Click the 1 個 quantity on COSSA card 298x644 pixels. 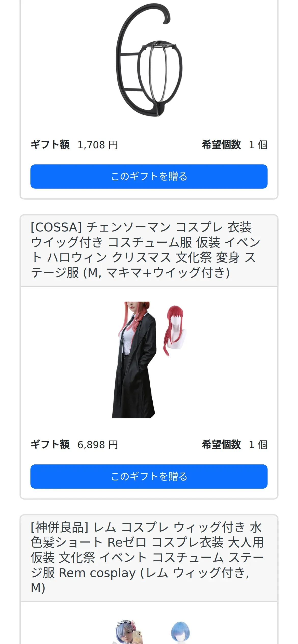pos(258,445)
